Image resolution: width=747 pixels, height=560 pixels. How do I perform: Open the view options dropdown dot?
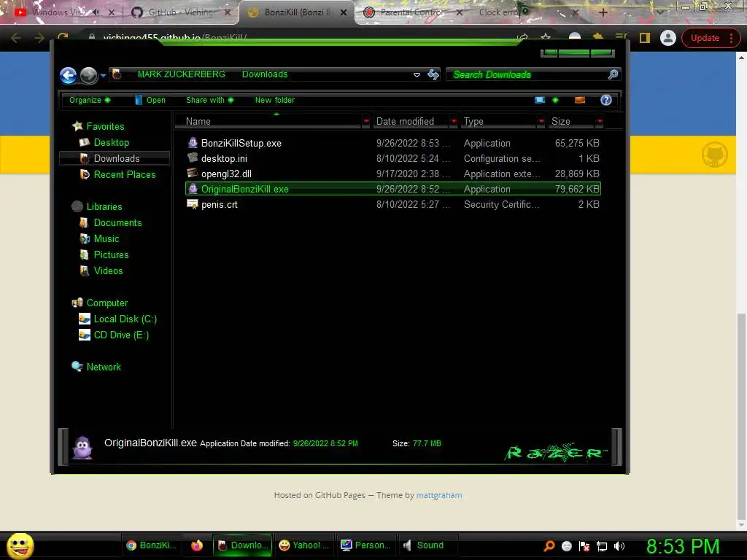[x=555, y=100]
